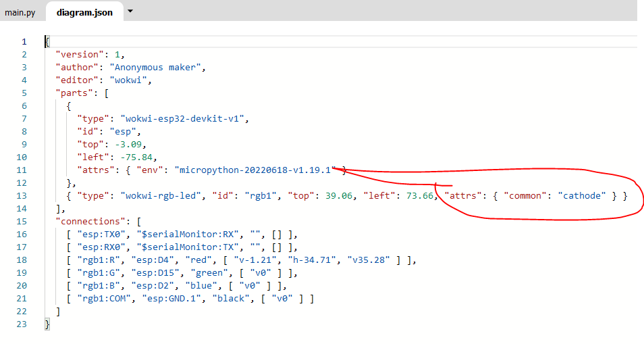The width and height of the screenshot is (644, 344).
Task: Click the "v-1.21" wire routing value
Action: click(x=255, y=260)
